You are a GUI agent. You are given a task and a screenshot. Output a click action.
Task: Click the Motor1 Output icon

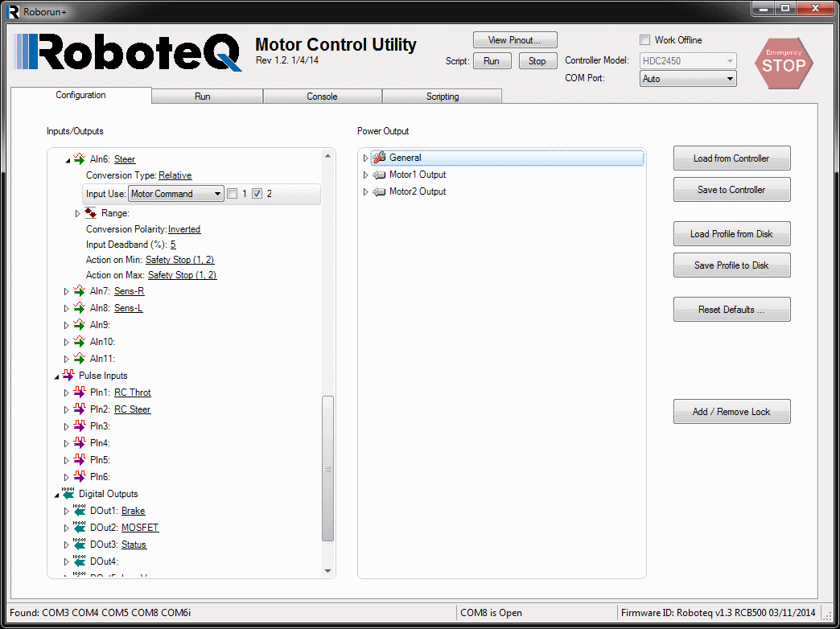(379, 175)
